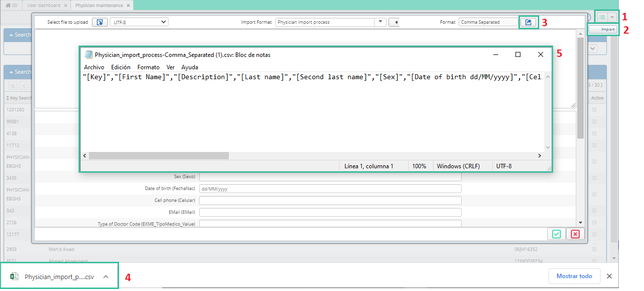
Task: Open the dropdown arrow beside the list menu icon
Action: click(612, 17)
